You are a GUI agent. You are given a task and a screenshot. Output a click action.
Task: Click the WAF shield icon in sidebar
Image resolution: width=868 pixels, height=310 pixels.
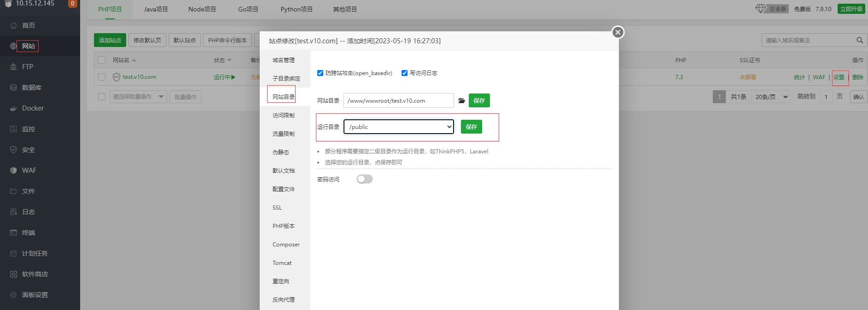coord(13,170)
